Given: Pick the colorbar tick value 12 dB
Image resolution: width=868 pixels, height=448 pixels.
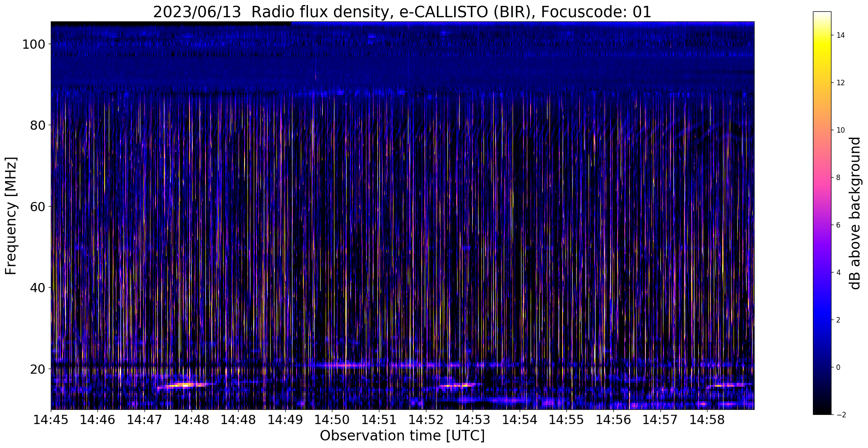Looking at the screenshot, I should click(840, 83).
